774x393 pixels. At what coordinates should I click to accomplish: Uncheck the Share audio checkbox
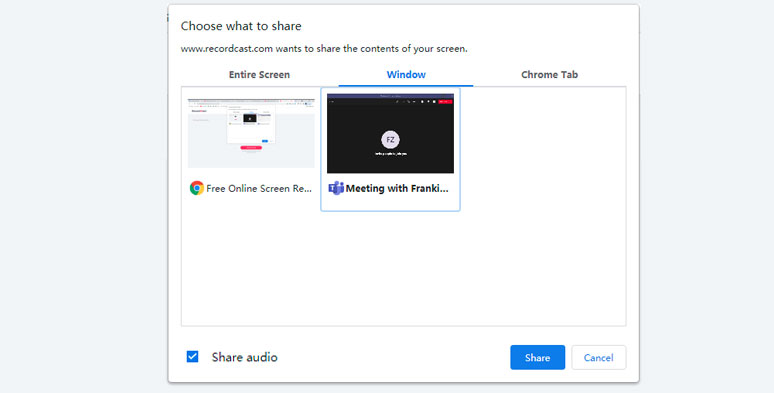[x=193, y=356]
